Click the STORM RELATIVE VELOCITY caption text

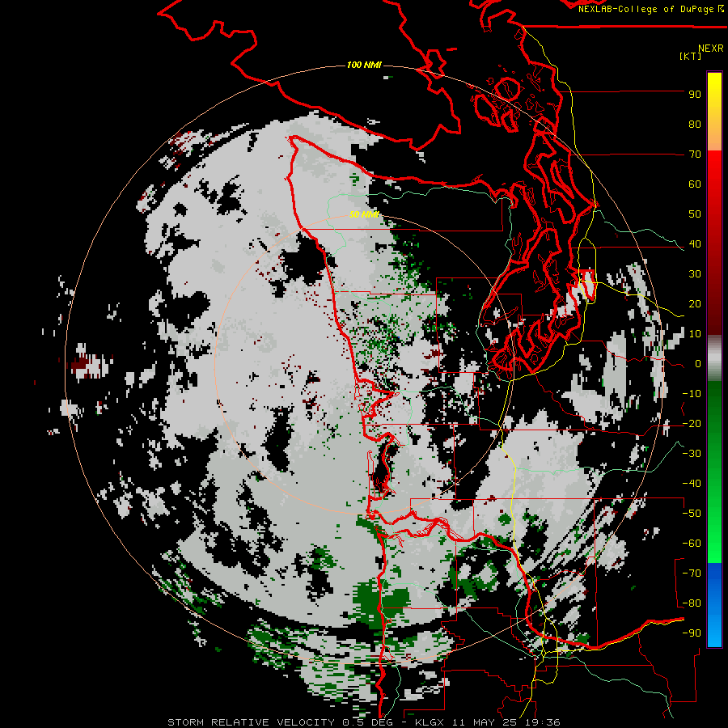point(251,722)
